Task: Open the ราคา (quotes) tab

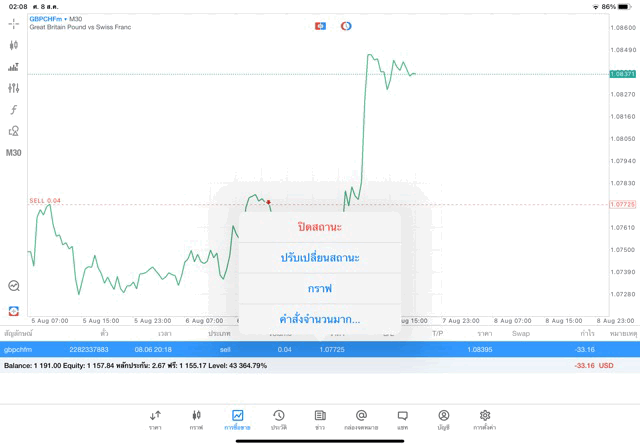Action: [x=155, y=418]
